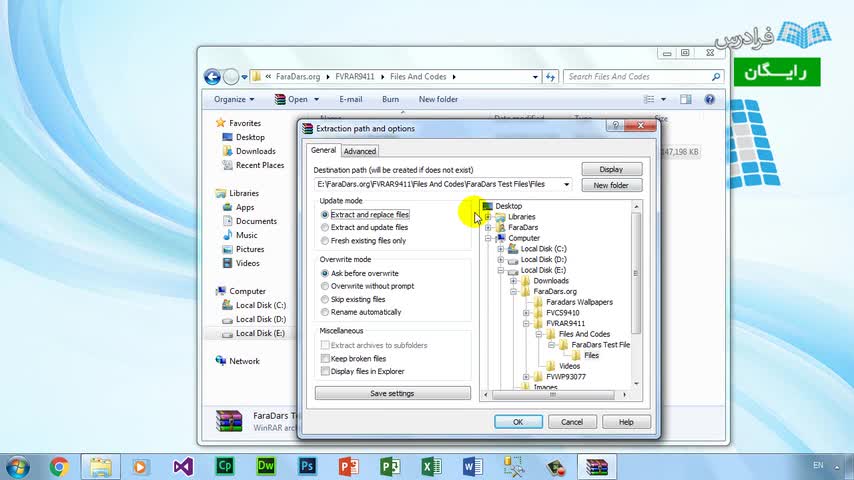Open Dreamweaver from the taskbar
The height and width of the screenshot is (480, 854).
(266, 466)
